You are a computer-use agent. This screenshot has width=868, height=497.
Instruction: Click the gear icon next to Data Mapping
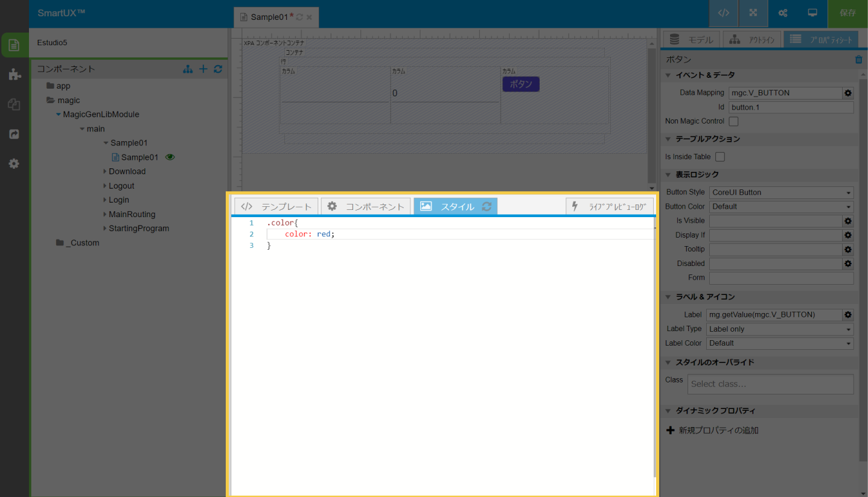point(847,93)
